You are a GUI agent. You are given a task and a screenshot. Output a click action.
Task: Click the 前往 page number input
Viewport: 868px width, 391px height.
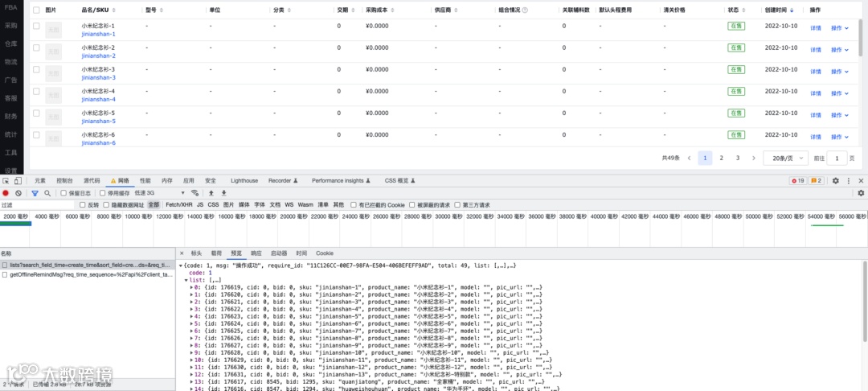[x=837, y=158]
